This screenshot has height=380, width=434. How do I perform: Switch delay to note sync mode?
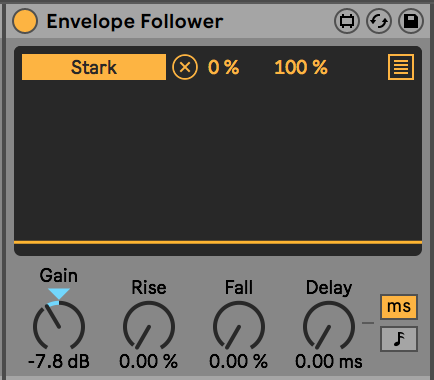tap(399, 339)
